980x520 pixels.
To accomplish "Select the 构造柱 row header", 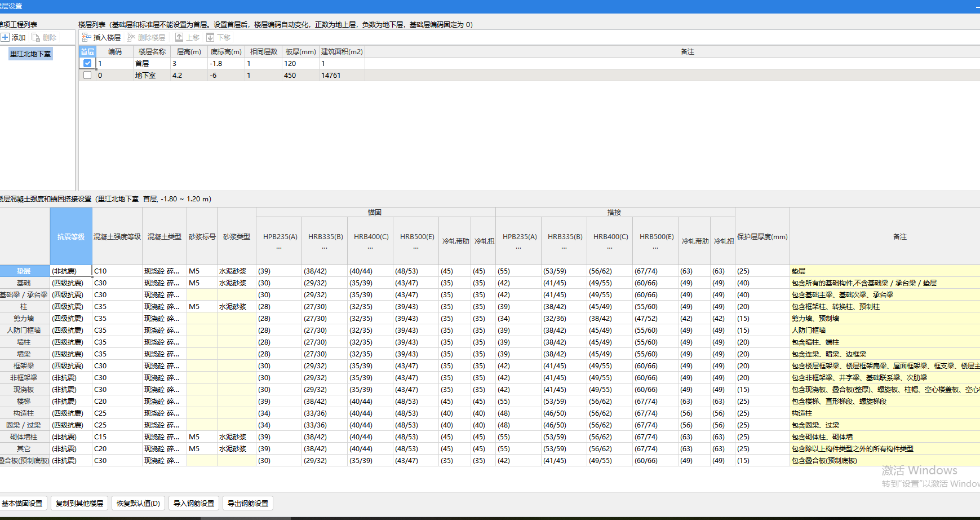I will tap(24, 413).
